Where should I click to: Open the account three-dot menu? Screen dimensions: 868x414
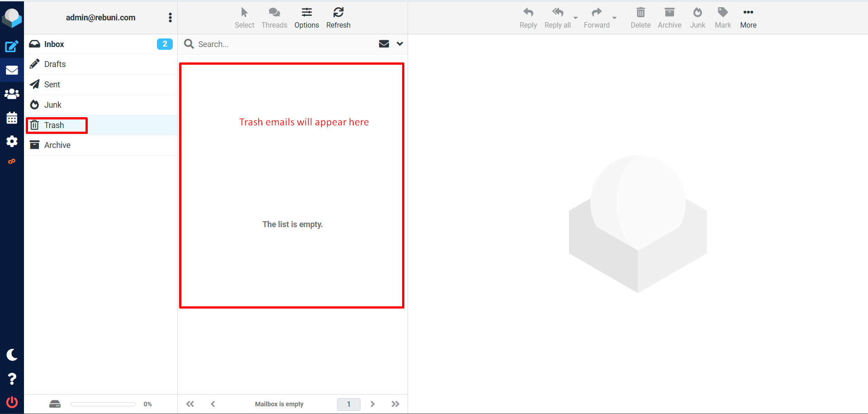pyautogui.click(x=170, y=18)
